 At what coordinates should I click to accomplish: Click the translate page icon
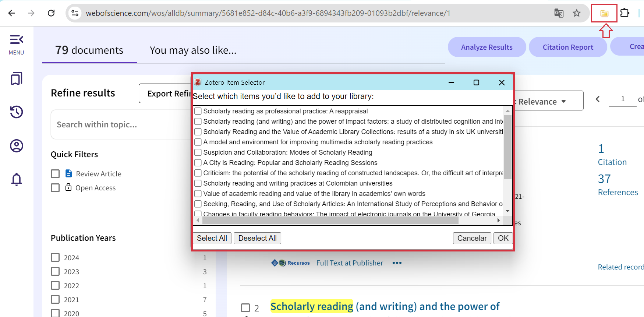559,13
